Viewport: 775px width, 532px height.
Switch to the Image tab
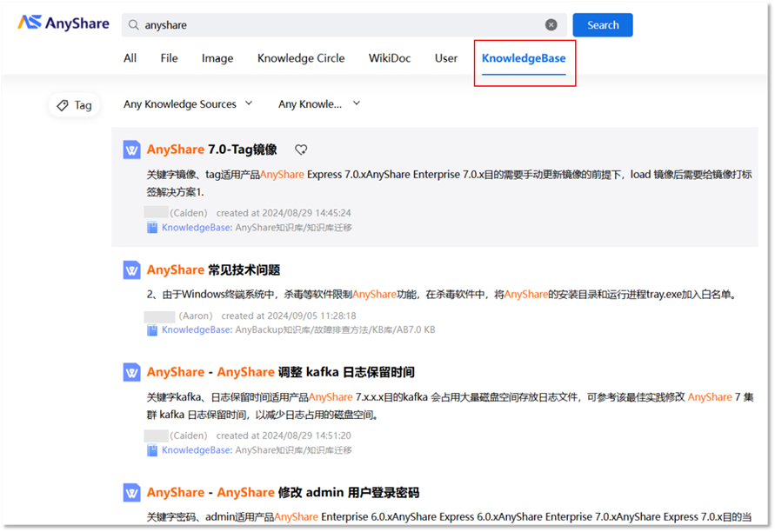(x=217, y=58)
